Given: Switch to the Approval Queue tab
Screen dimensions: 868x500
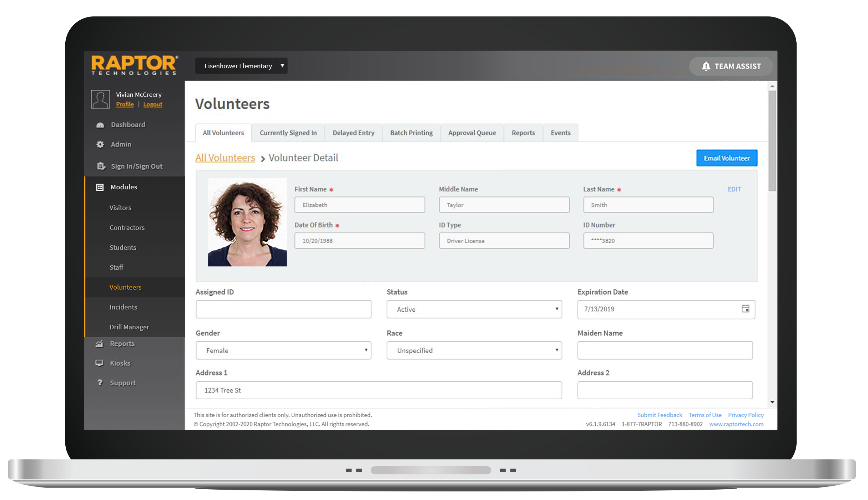Looking at the screenshot, I should pos(472,133).
